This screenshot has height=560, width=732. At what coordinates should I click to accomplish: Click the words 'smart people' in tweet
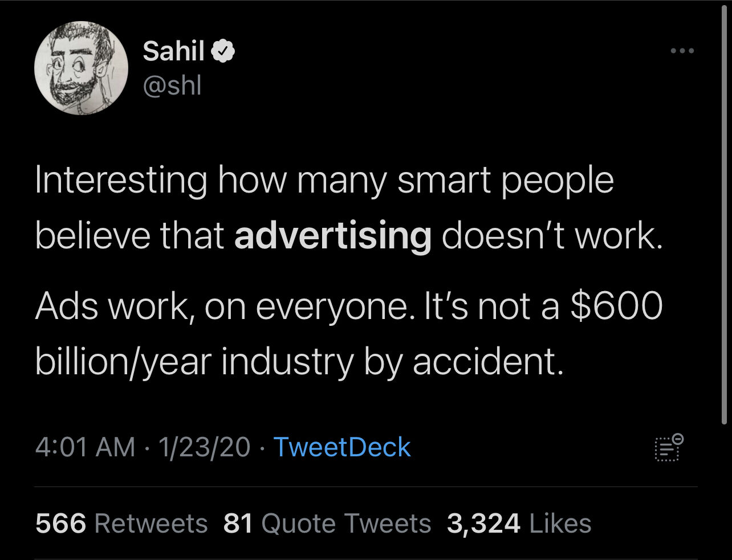pos(505,181)
